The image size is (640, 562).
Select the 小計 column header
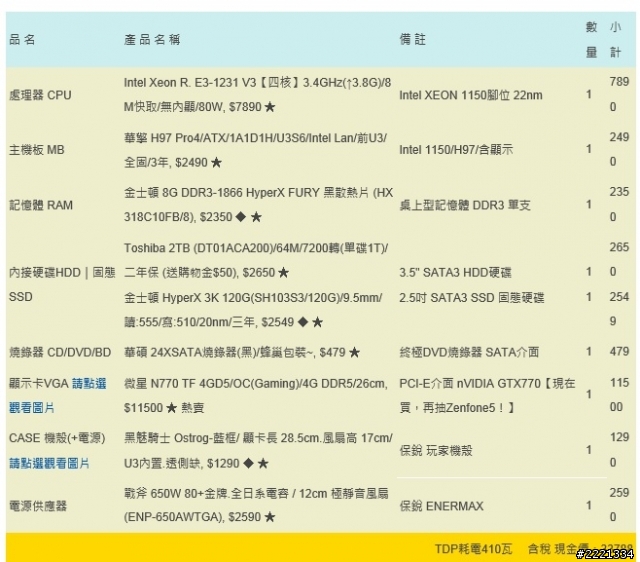[616, 40]
